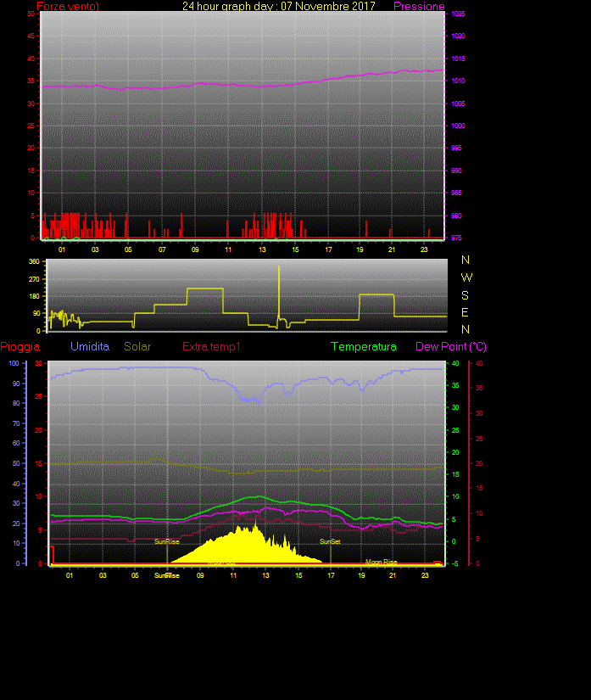The image size is (591, 700).
Task: Click the SunSet marker in the lower graph
Action: [330, 541]
